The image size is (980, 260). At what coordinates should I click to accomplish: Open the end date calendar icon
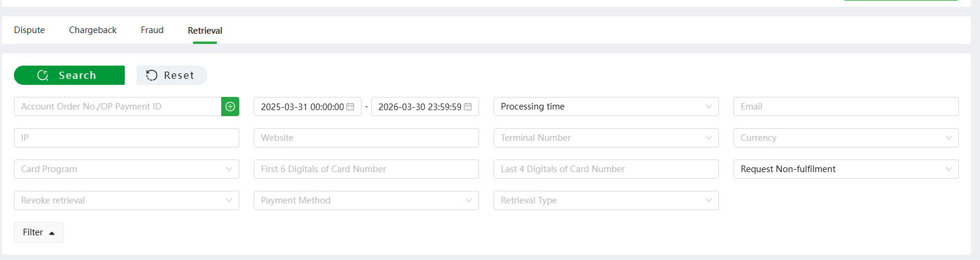[x=468, y=107]
